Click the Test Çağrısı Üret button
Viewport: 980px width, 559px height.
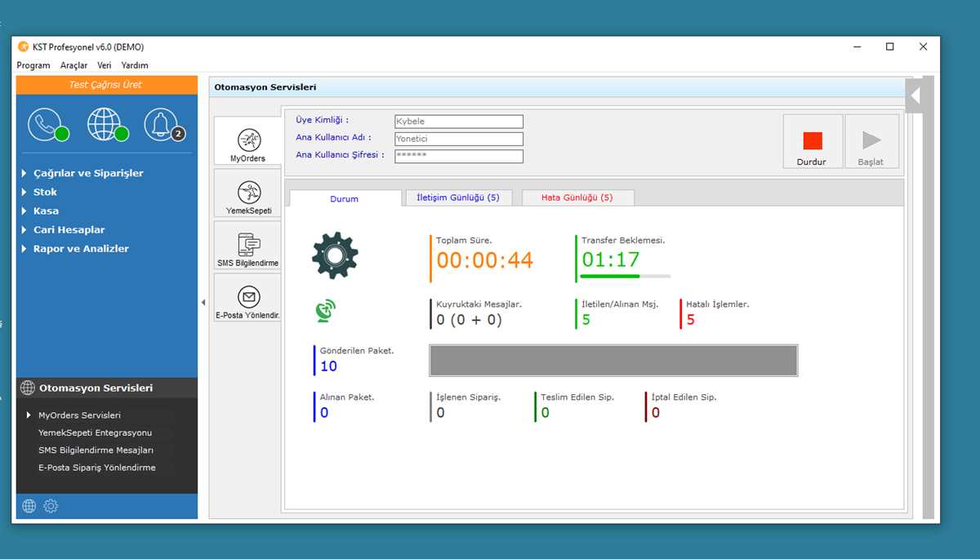point(106,85)
